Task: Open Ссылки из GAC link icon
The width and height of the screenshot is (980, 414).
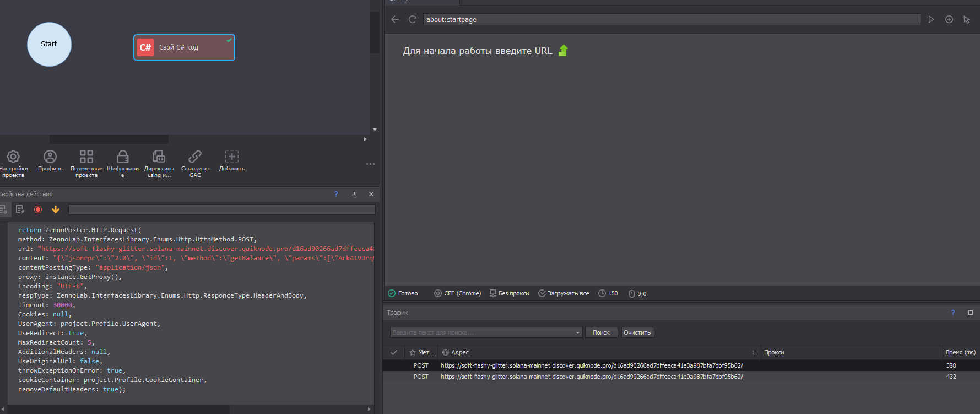Action: 195,157
